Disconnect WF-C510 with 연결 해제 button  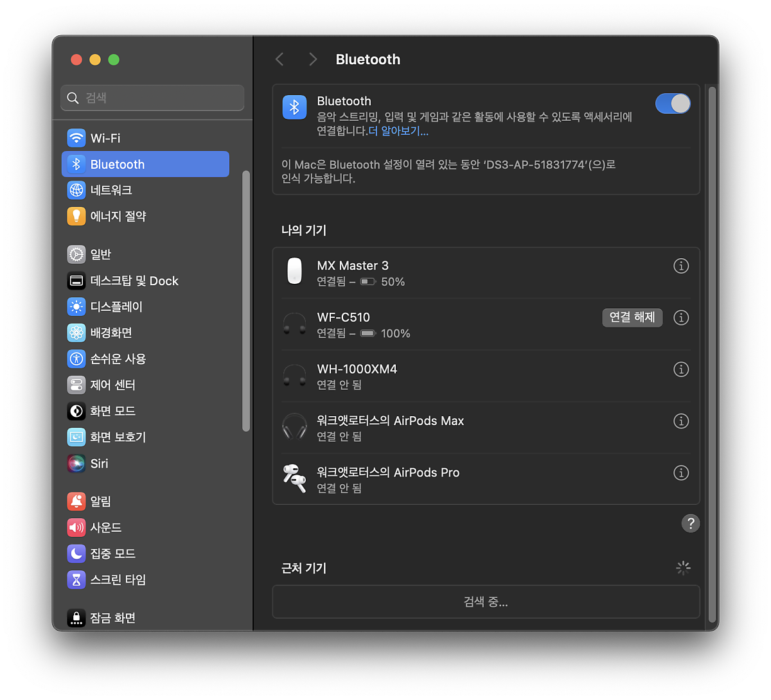[632, 317]
